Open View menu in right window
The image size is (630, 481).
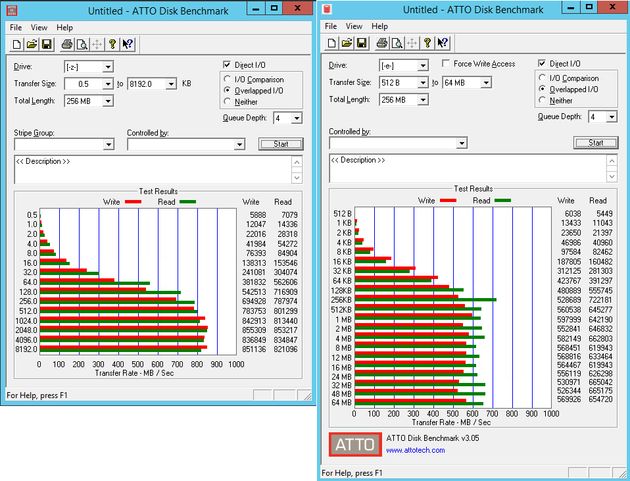click(354, 26)
